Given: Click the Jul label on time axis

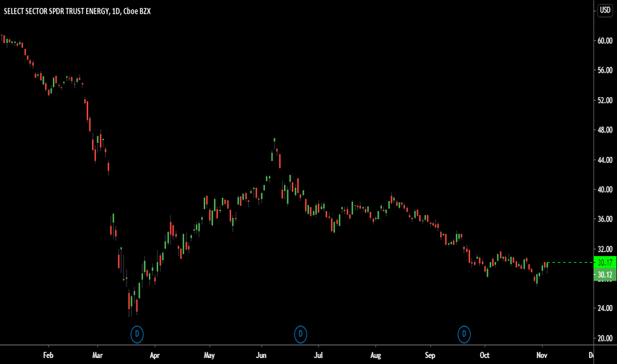Looking at the screenshot, I should (318, 355).
